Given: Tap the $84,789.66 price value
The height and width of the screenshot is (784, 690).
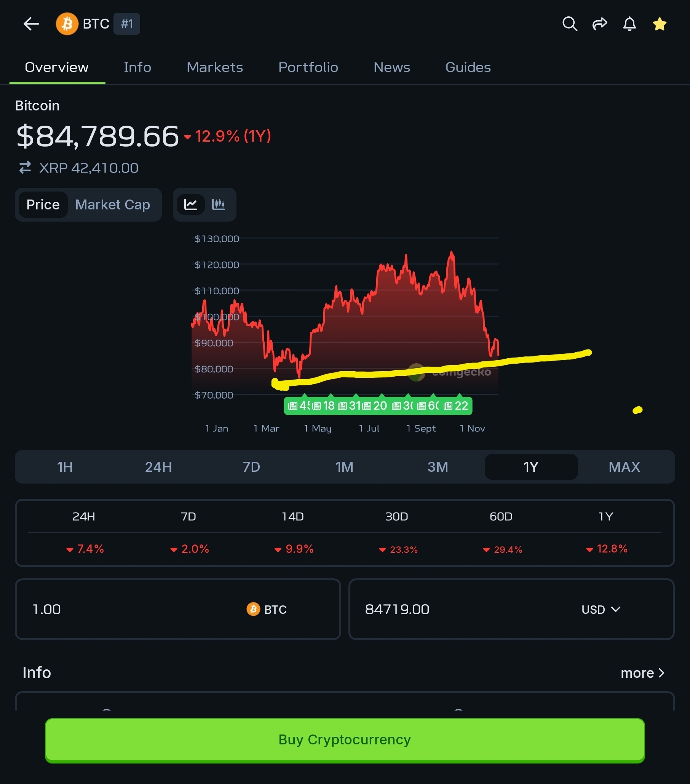Looking at the screenshot, I should 98,136.
